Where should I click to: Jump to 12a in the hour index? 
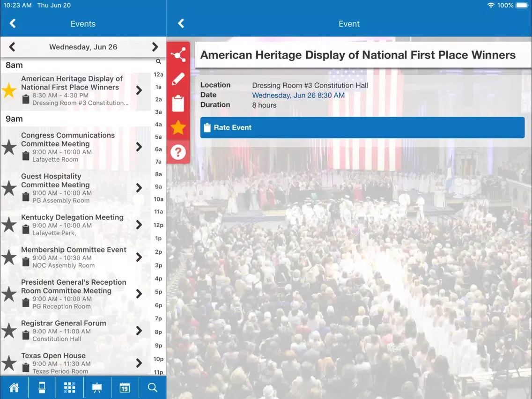click(x=158, y=74)
